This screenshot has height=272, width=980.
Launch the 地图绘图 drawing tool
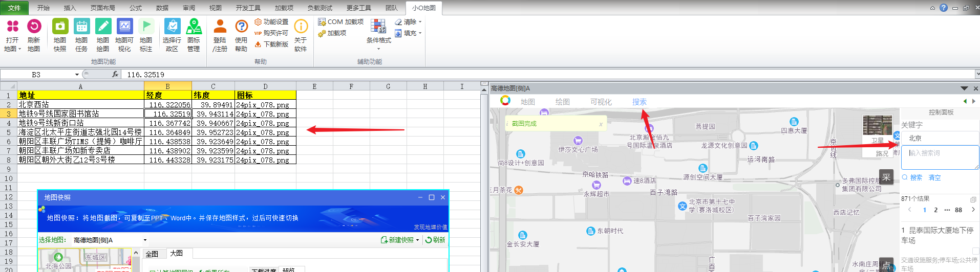pyautogui.click(x=103, y=35)
